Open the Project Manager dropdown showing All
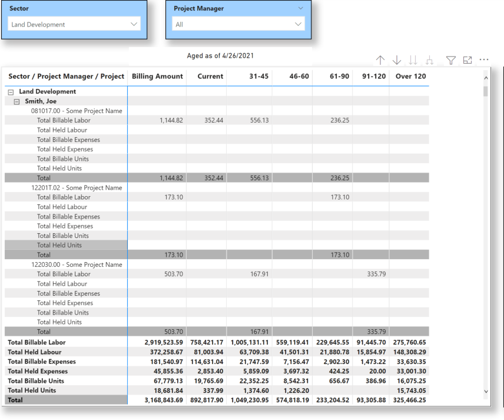Screen dimensions: 504x420 pos(238,24)
